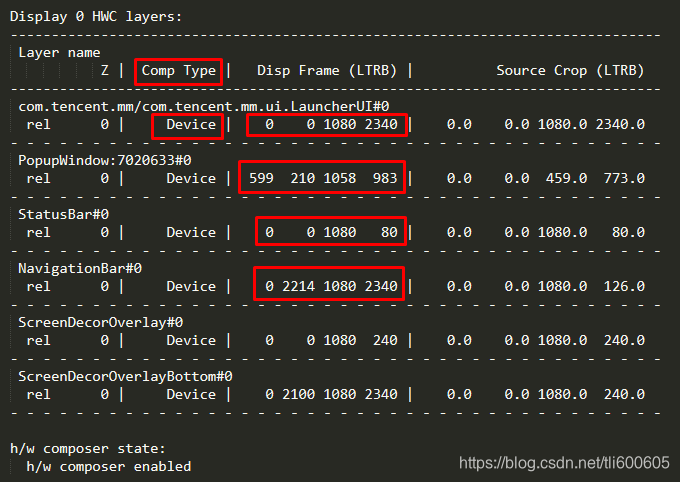680x482 pixels.
Task: Click the 'Source Crop (LTRB)' header
Action: (x=570, y=70)
